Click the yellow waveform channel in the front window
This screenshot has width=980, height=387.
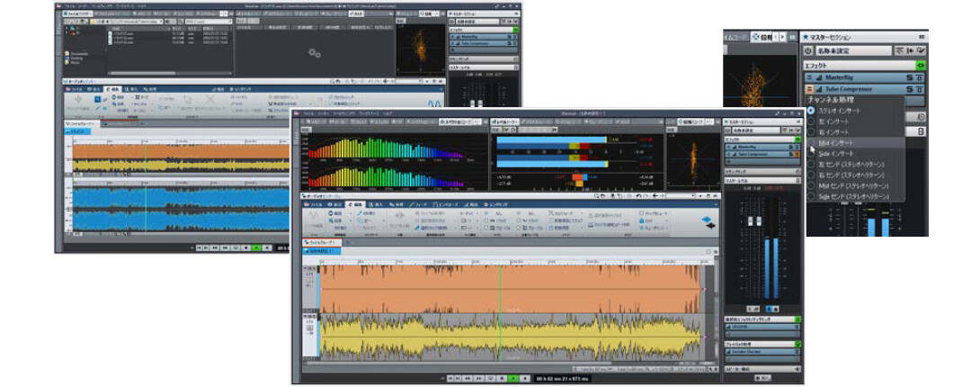click(510, 337)
